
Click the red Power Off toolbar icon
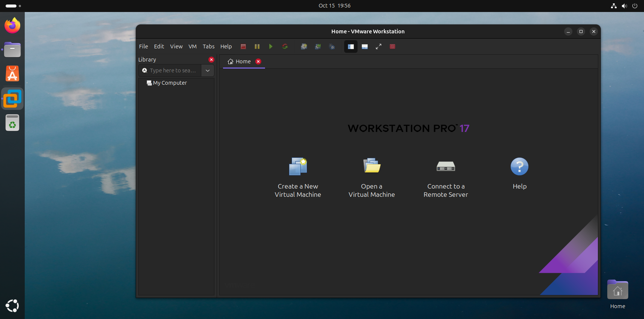coord(243,46)
